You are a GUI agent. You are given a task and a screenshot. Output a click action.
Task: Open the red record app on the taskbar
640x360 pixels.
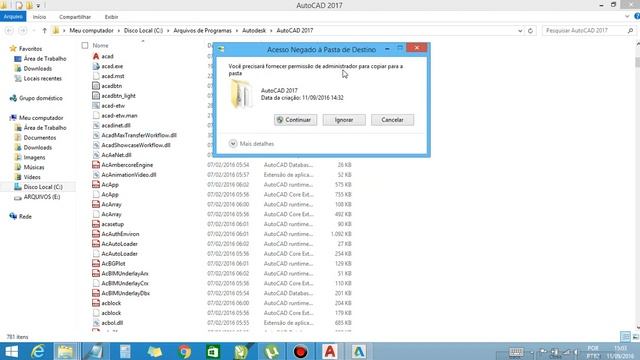pos(301,351)
